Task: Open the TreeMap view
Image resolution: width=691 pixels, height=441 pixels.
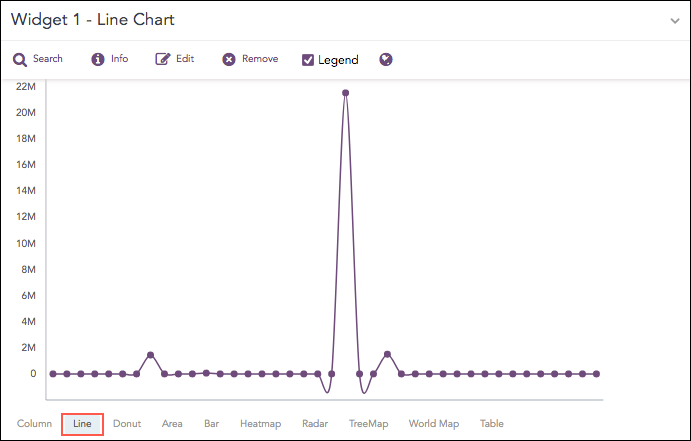Action: tap(368, 424)
